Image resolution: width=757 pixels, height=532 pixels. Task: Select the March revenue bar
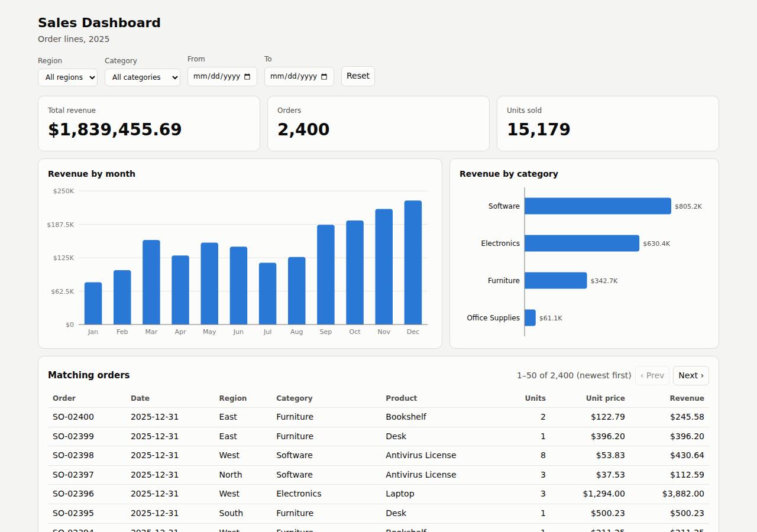pyautogui.click(x=151, y=282)
